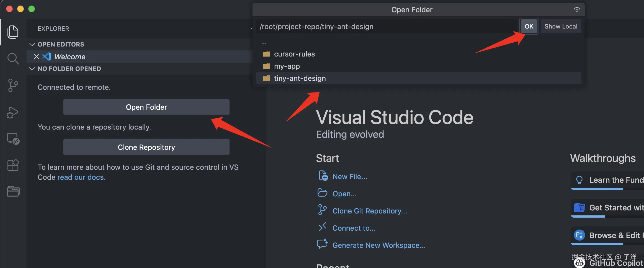Open the Run and Debug view
Image resolution: width=644 pixels, height=268 pixels.
(13, 112)
